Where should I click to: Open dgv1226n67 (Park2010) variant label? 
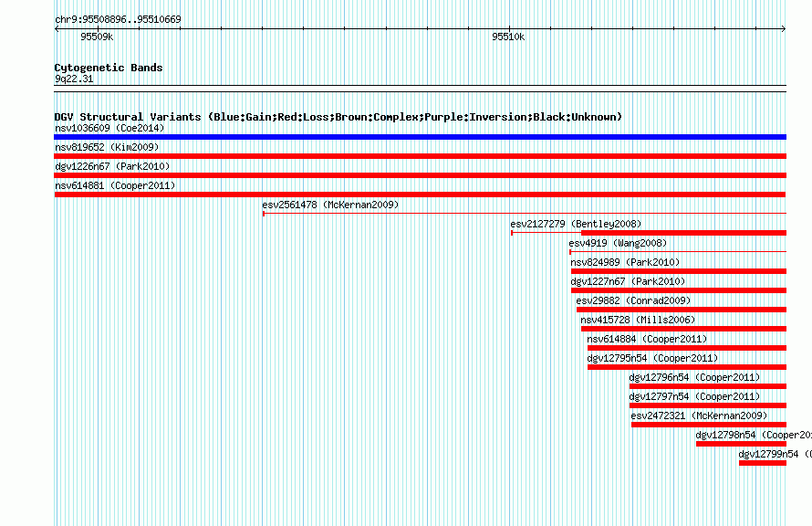[x=112, y=166]
